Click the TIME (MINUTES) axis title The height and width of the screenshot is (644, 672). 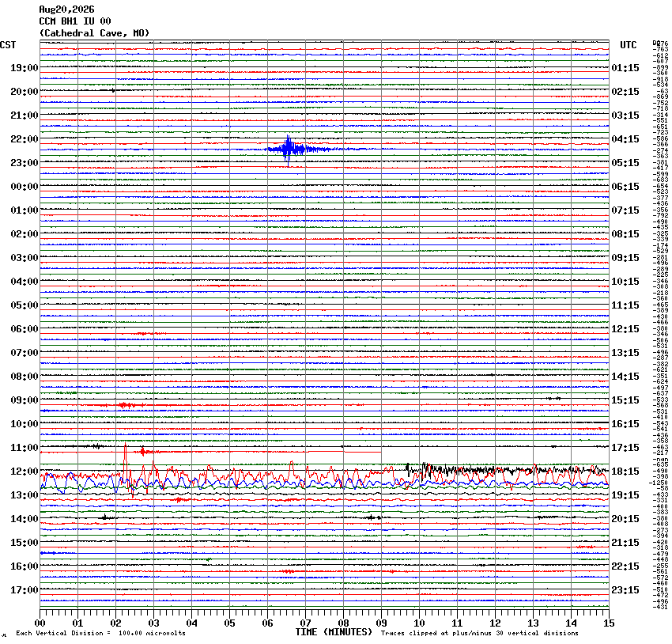click(334, 632)
